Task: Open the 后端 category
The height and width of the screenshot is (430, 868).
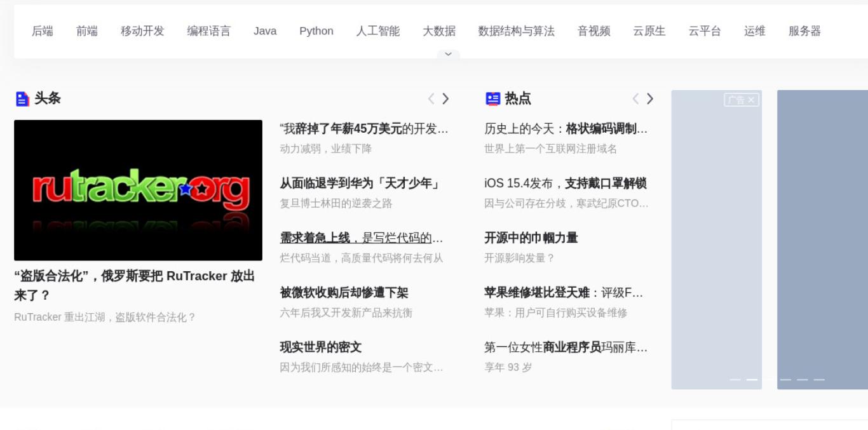Action: pyautogui.click(x=43, y=31)
